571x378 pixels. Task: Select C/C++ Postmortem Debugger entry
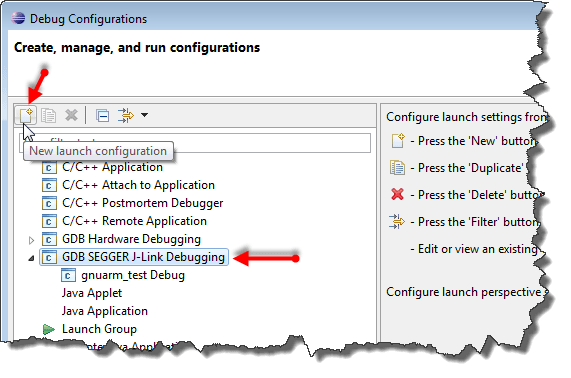142,203
